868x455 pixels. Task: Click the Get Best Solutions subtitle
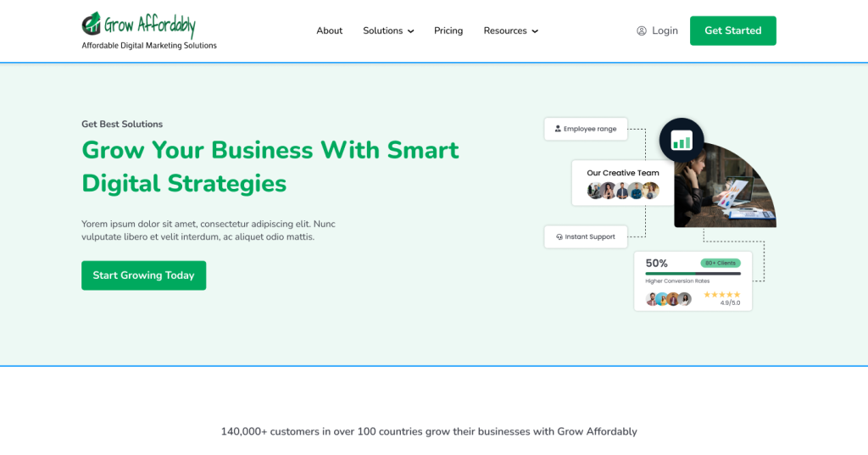coord(122,124)
